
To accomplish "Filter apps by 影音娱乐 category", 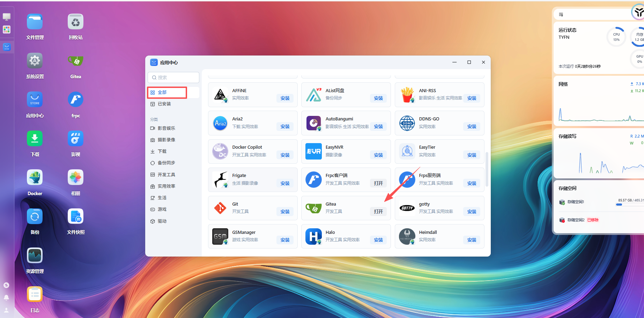I will pyautogui.click(x=166, y=128).
